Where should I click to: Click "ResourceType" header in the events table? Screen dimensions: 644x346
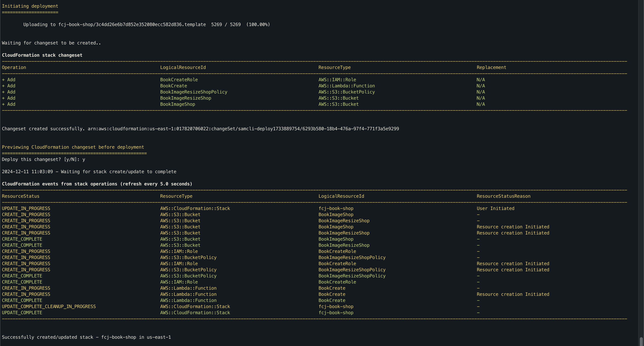tap(176, 196)
